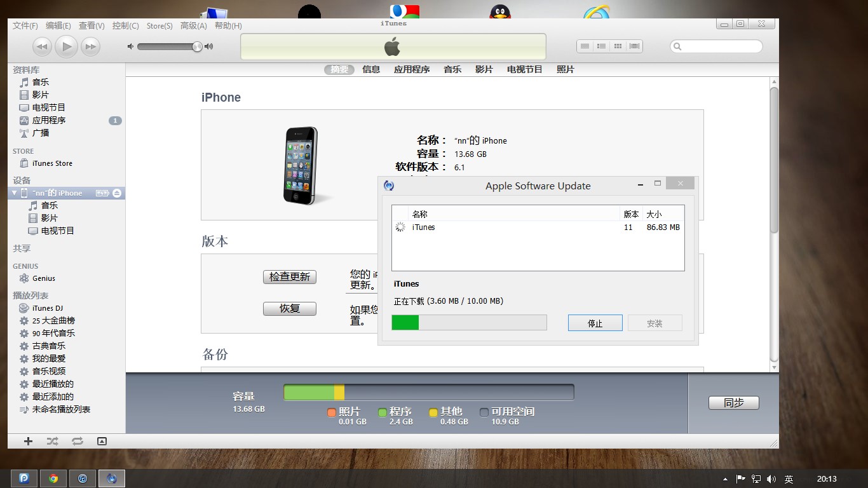Adjust the iTunes volume slider knob
This screenshot has height=488, width=868.
click(x=197, y=46)
